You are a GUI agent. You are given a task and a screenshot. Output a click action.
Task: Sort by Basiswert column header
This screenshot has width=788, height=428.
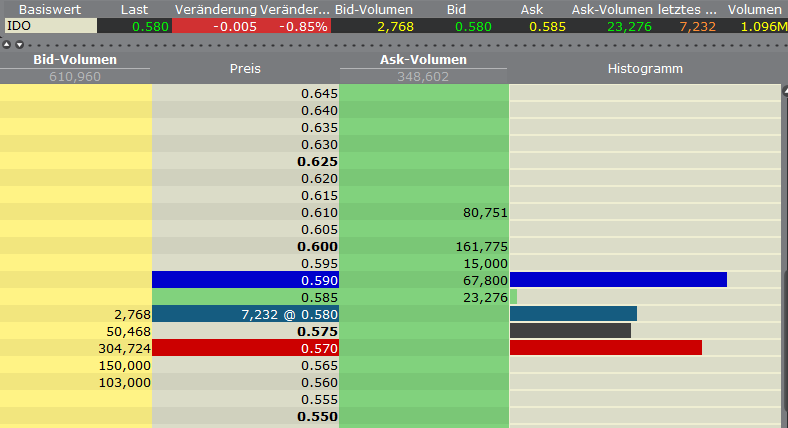pos(50,10)
